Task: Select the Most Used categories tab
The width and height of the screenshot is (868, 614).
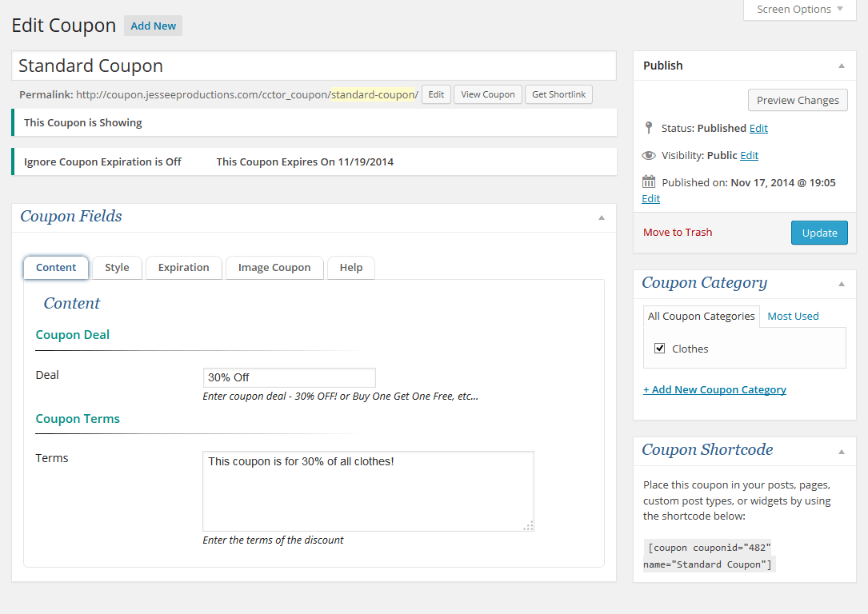Action: coord(792,316)
